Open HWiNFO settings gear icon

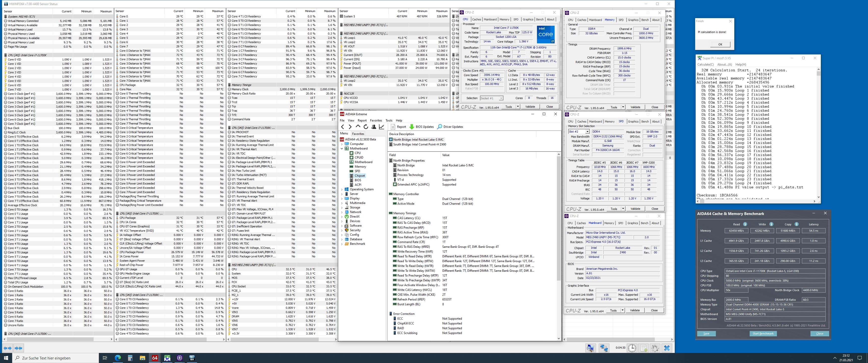655,348
